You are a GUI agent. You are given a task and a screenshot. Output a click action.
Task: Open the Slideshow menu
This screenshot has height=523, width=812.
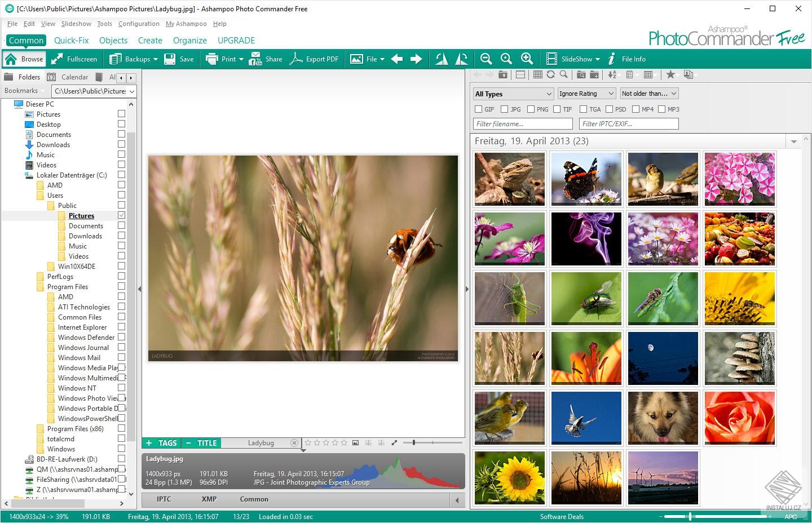point(76,24)
